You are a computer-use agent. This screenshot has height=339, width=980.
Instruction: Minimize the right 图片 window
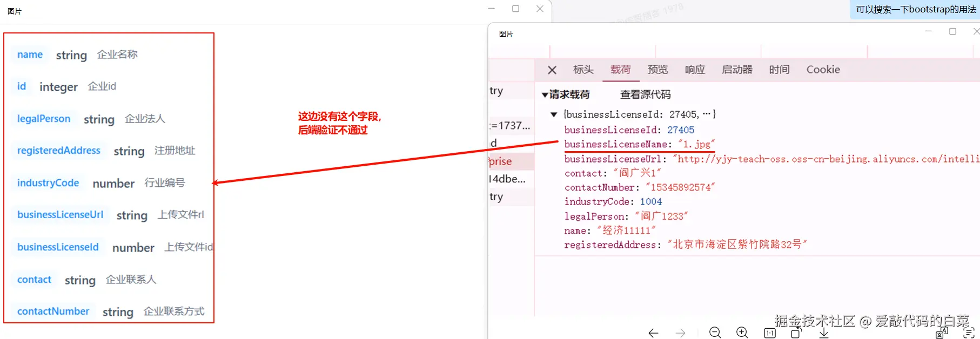click(928, 31)
